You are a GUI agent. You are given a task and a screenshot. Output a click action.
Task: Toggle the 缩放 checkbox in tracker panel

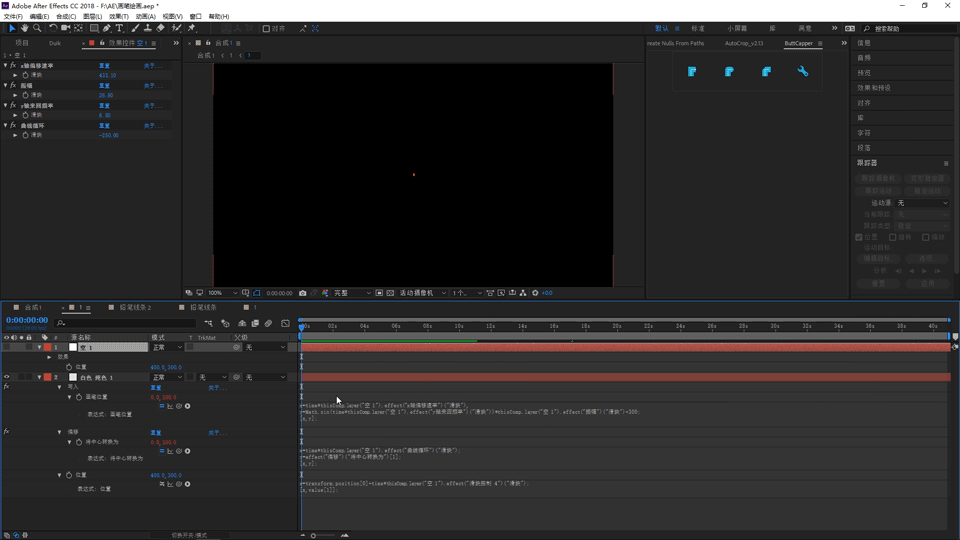[926, 238]
